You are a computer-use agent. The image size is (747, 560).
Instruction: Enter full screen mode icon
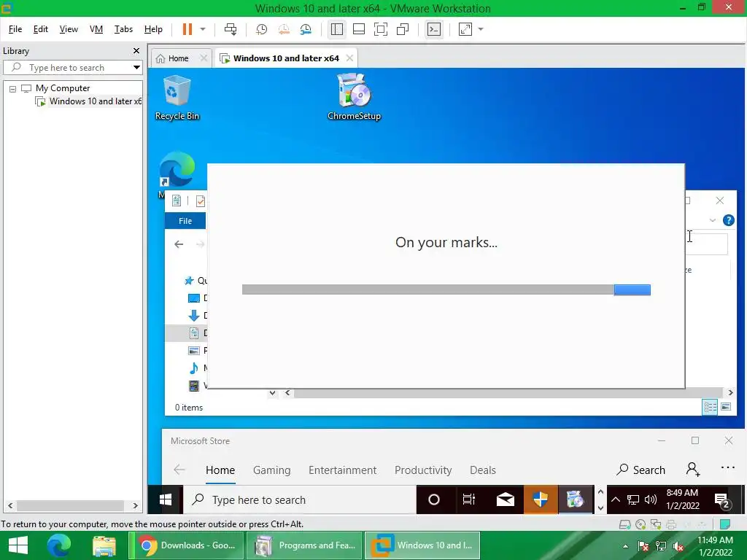[x=381, y=29]
